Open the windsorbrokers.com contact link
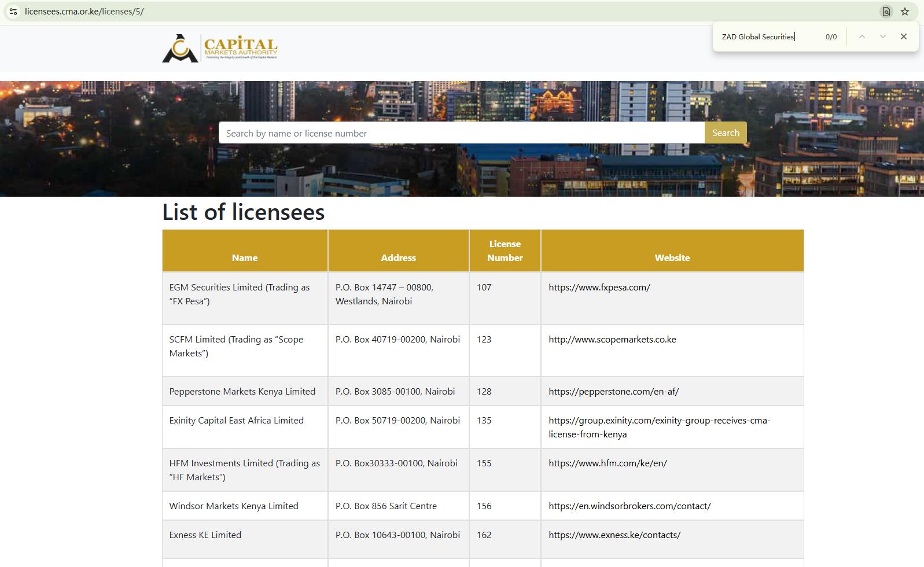This screenshot has width=924, height=567. click(x=629, y=506)
